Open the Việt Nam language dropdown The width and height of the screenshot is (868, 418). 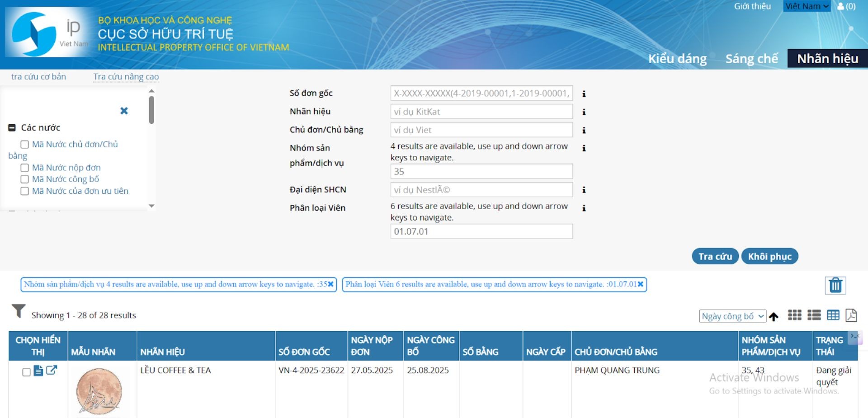[x=807, y=6]
